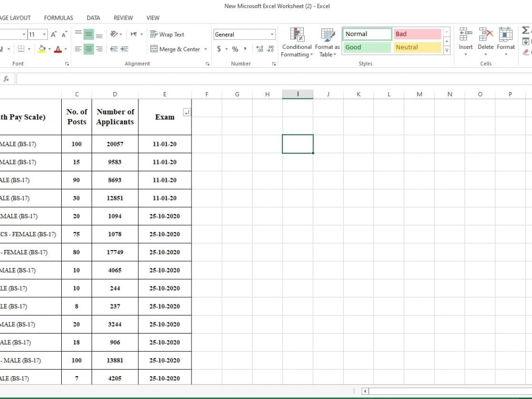Select column I header
532x399 pixels.
click(x=297, y=94)
